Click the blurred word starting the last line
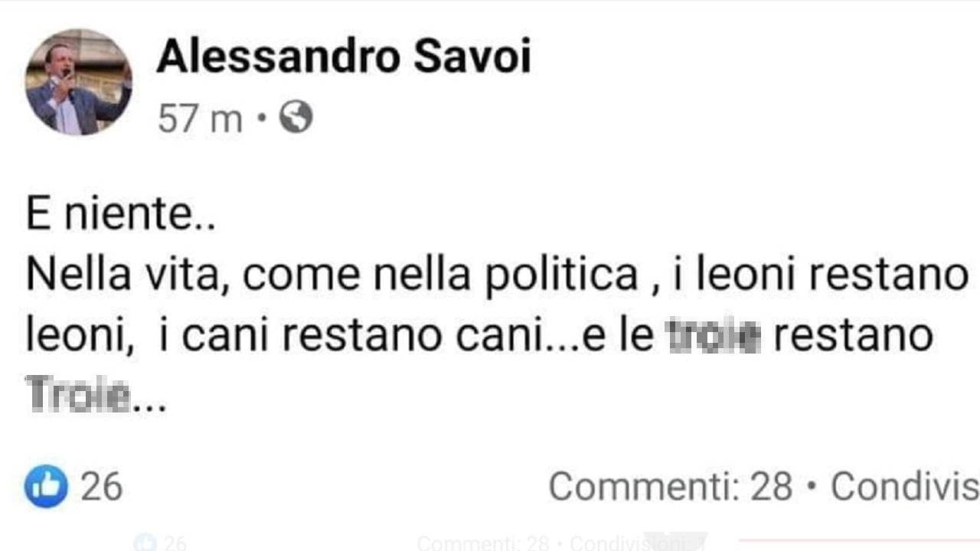 click(x=79, y=396)
